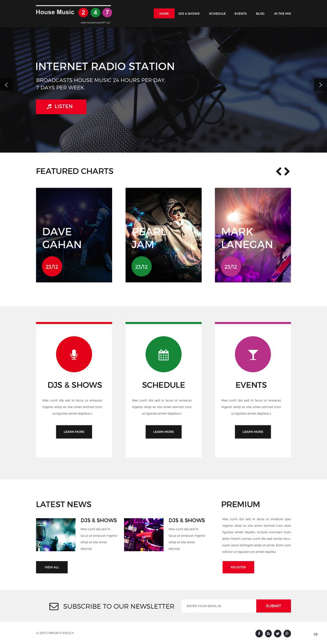Click the Privacy Policy footer link
Viewport: 327px width, 644px height.
tap(61, 633)
